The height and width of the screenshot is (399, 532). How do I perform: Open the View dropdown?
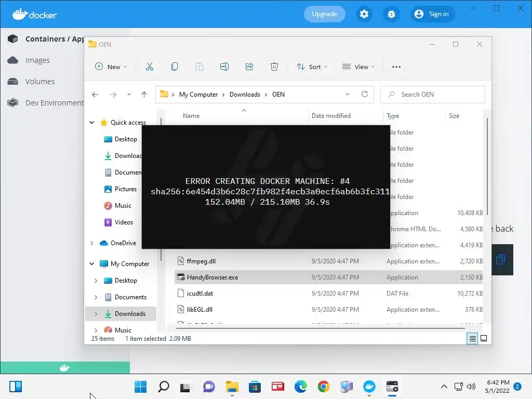coord(358,67)
